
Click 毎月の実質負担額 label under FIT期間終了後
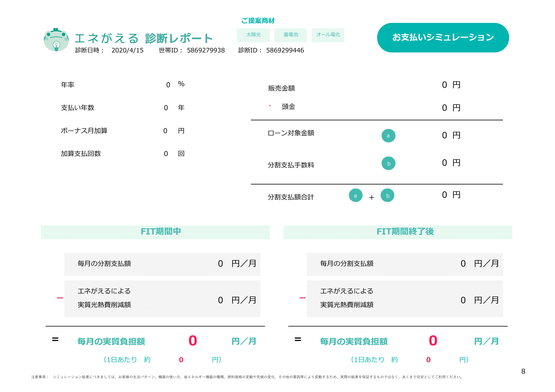[354, 341]
